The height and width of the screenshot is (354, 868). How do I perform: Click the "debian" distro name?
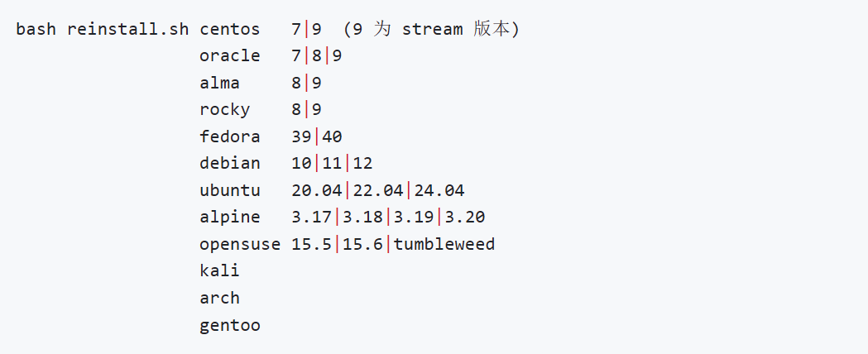(x=230, y=164)
